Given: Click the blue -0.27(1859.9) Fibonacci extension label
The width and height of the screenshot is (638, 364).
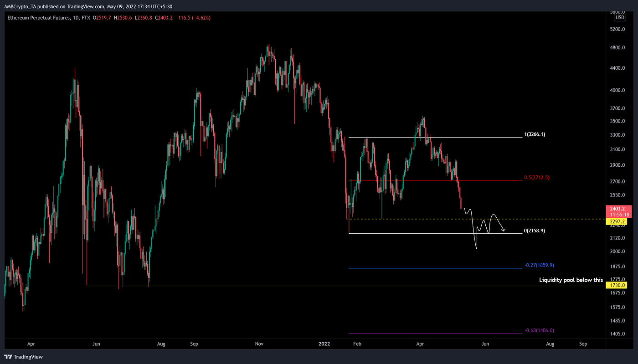Looking at the screenshot, I should [x=539, y=265].
